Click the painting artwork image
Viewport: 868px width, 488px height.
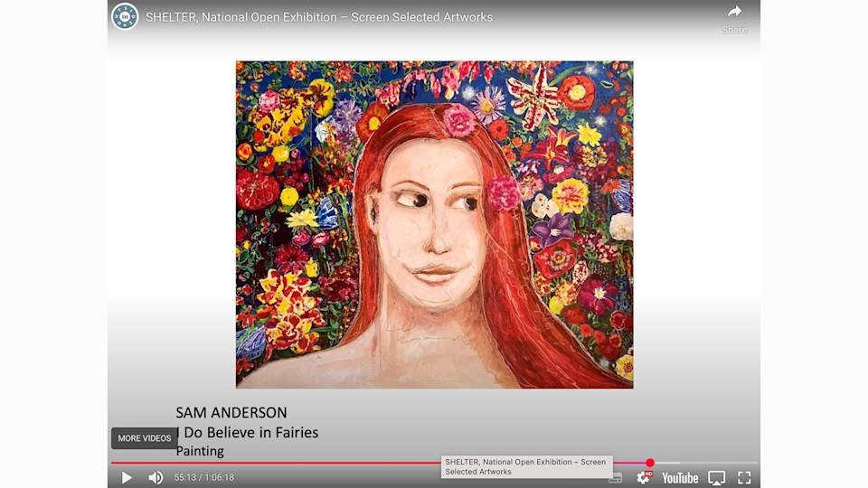pos(435,225)
